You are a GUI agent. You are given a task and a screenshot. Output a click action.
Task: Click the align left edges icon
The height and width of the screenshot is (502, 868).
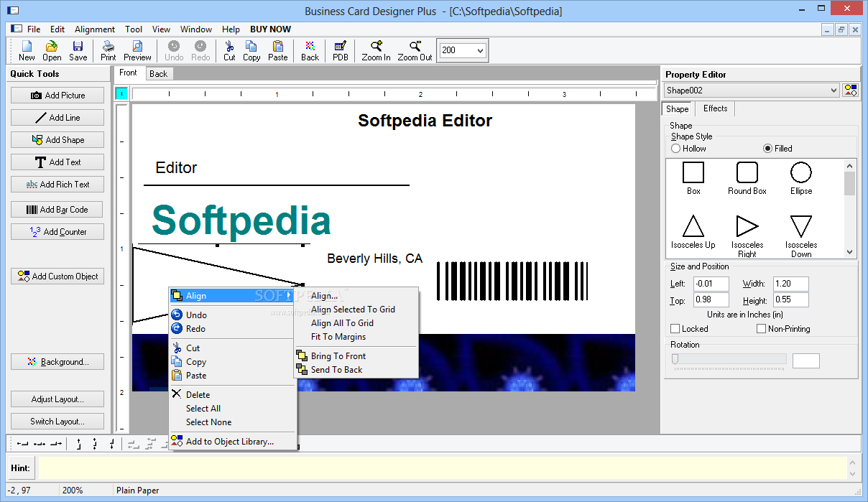[x=23, y=444]
